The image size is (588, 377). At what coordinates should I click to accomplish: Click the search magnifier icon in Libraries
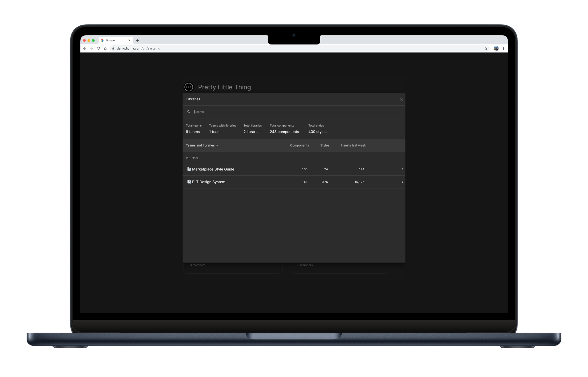pyautogui.click(x=189, y=112)
